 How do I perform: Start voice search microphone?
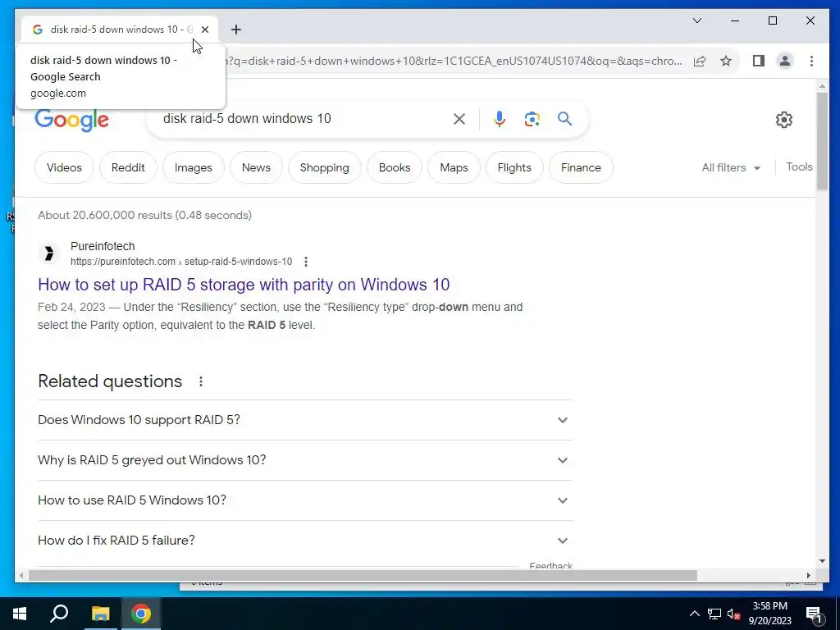tap(500, 119)
